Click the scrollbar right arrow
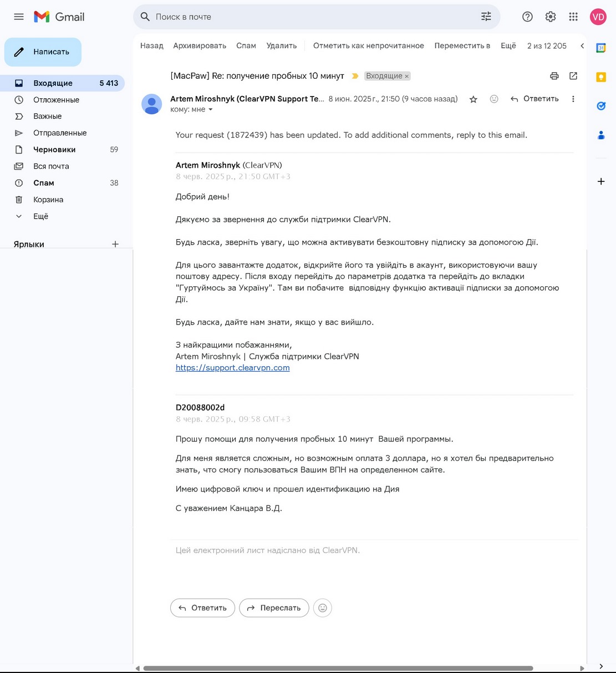Image resolution: width=616 pixels, height=673 pixels. coord(582,668)
